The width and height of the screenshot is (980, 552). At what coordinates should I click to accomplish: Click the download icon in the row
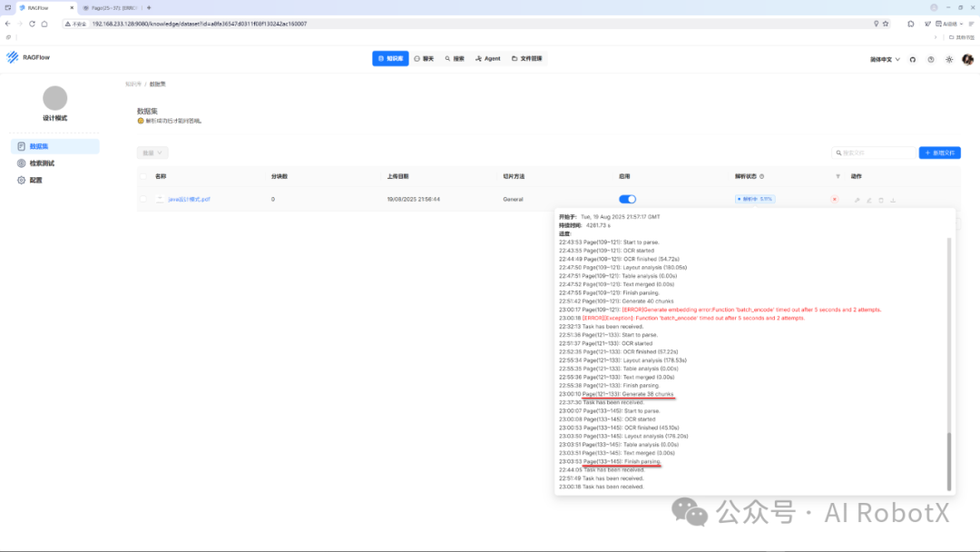893,200
